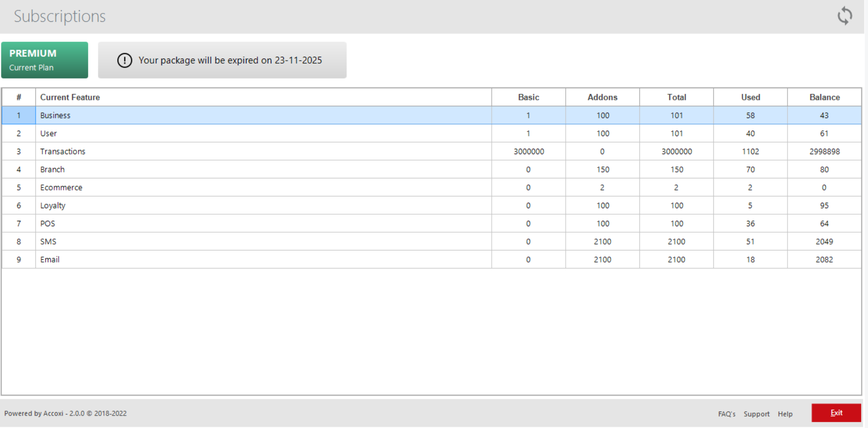Click the package expiry notice banner
The width and height of the screenshot is (868, 428).
(222, 60)
